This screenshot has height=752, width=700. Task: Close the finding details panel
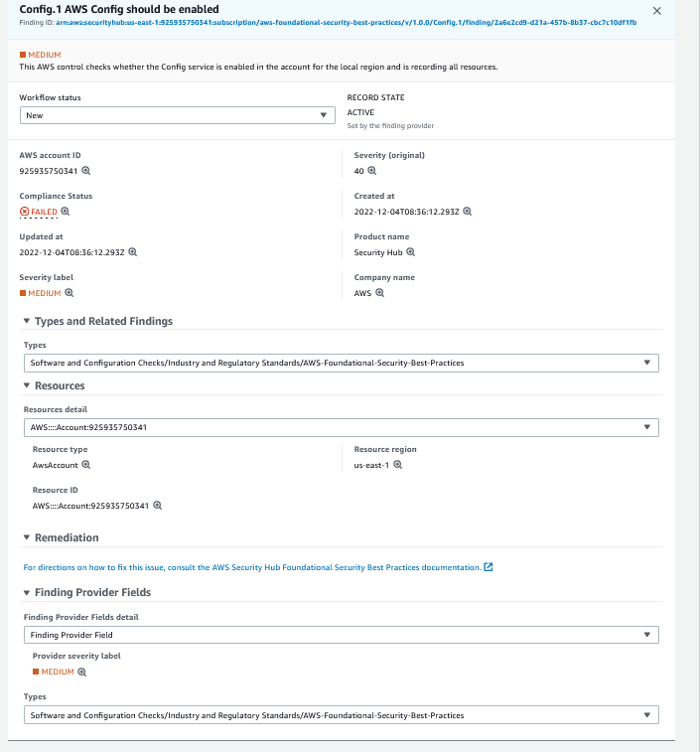coord(684,11)
